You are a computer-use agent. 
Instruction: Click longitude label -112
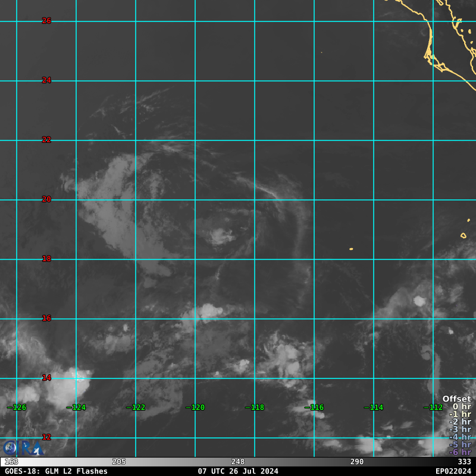[x=433, y=408]
